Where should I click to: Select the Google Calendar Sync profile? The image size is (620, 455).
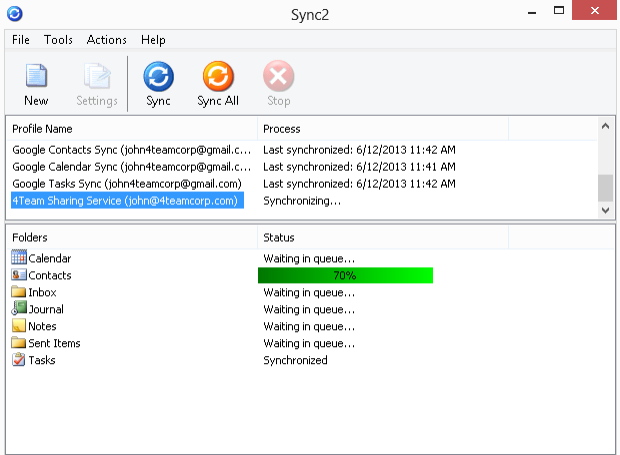pyautogui.click(x=132, y=167)
